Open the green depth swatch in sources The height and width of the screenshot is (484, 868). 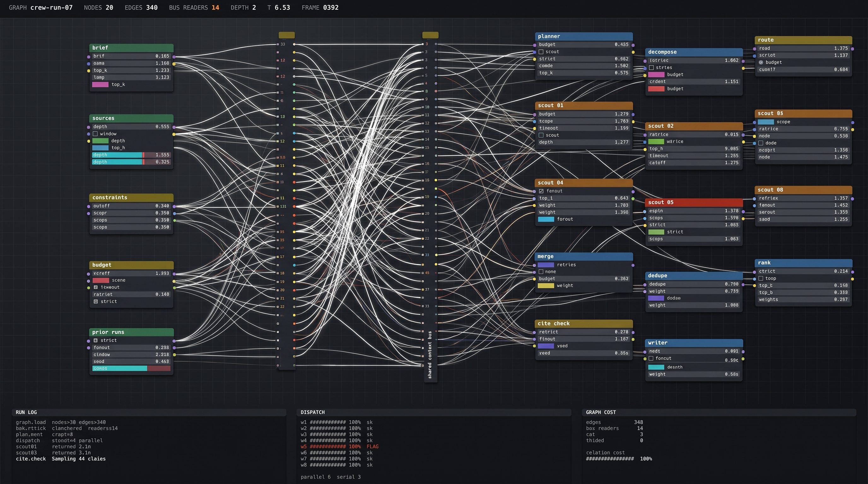click(100, 141)
